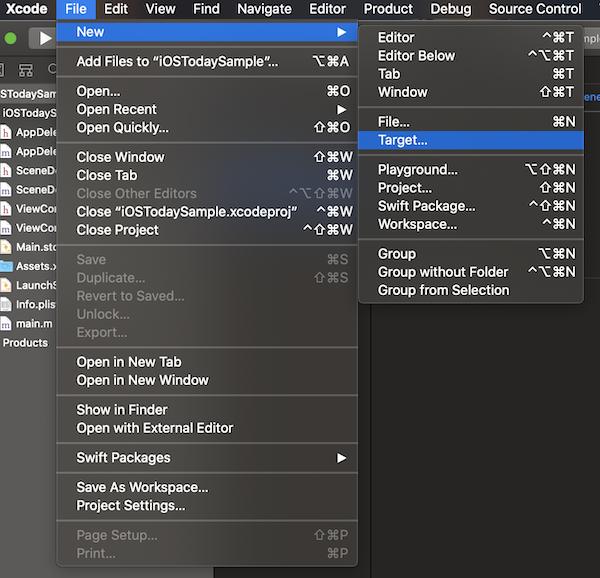The width and height of the screenshot is (600, 578).
Task: Open the source control navigator icon
Action: pos(26,70)
